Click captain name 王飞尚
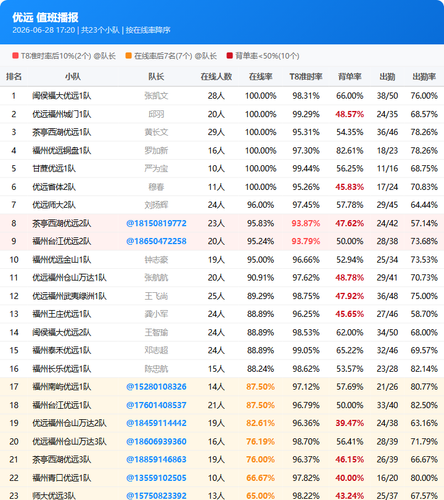Viewport: 444px width, 500px height. point(156,296)
